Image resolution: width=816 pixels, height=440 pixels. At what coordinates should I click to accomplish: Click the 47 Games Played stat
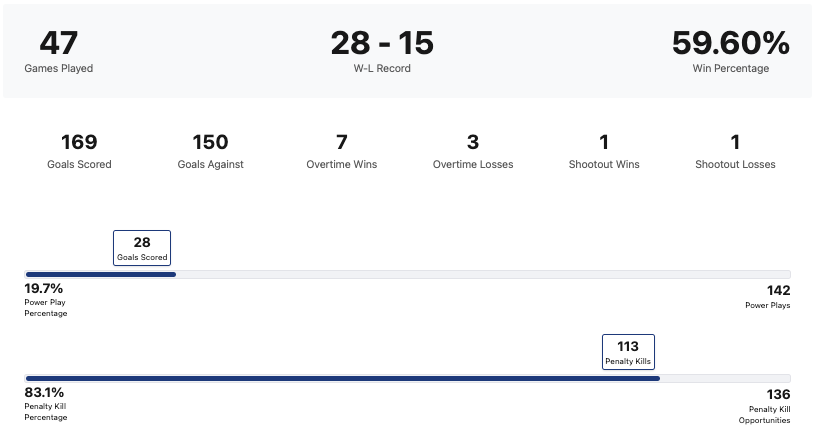tap(59, 51)
